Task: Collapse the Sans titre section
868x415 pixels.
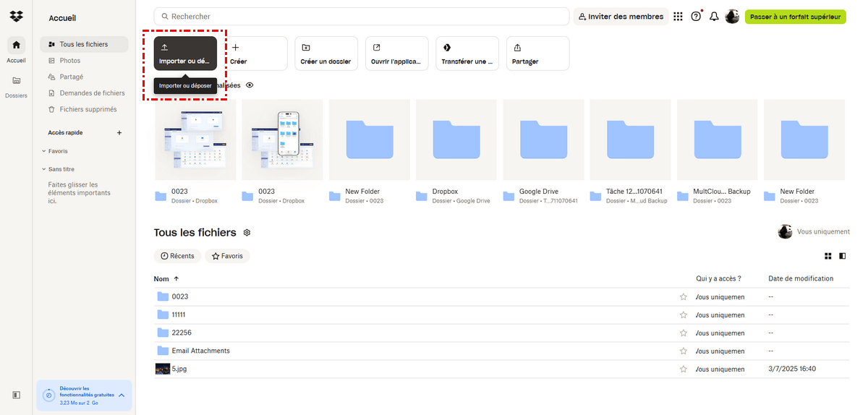Action: click(x=43, y=169)
